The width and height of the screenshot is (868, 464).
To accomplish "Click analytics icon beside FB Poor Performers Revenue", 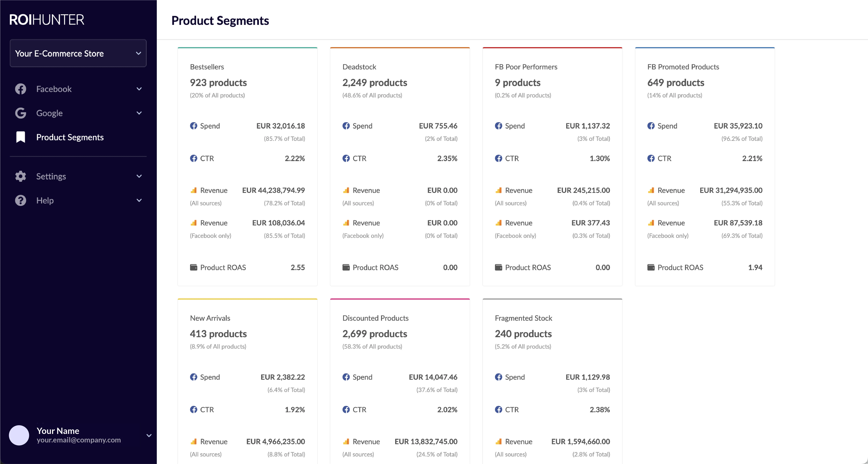I will coord(498,190).
